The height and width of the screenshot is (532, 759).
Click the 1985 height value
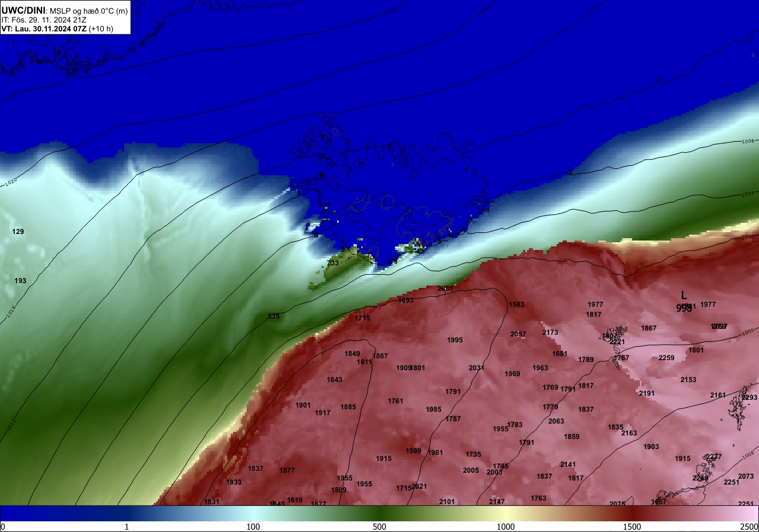point(433,409)
